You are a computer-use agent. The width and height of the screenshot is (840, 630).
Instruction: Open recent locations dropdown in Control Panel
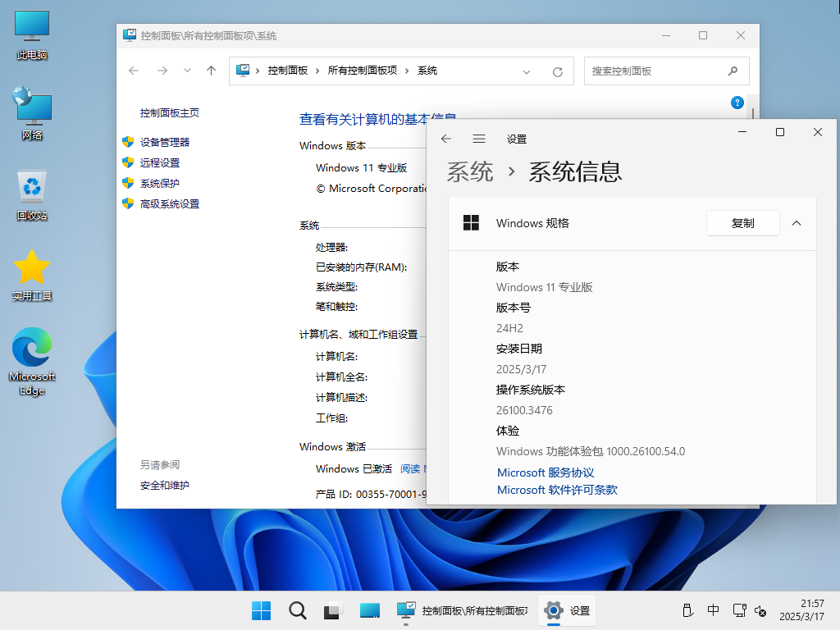pyautogui.click(x=187, y=71)
